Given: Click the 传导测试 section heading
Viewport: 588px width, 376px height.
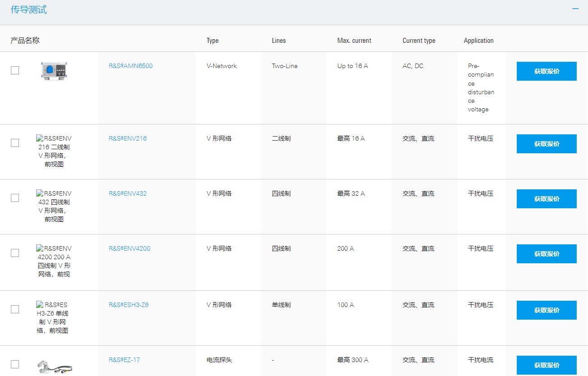Looking at the screenshot, I should [29, 9].
